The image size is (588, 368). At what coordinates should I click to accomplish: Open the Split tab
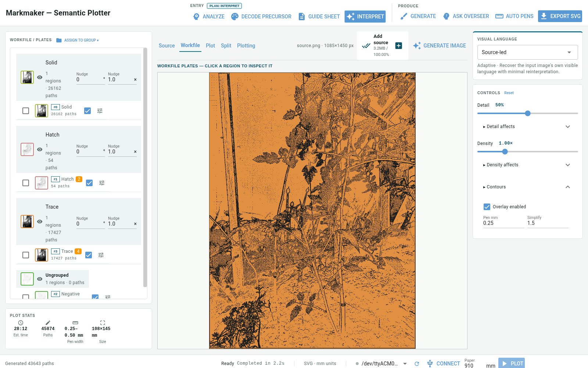pos(226,46)
